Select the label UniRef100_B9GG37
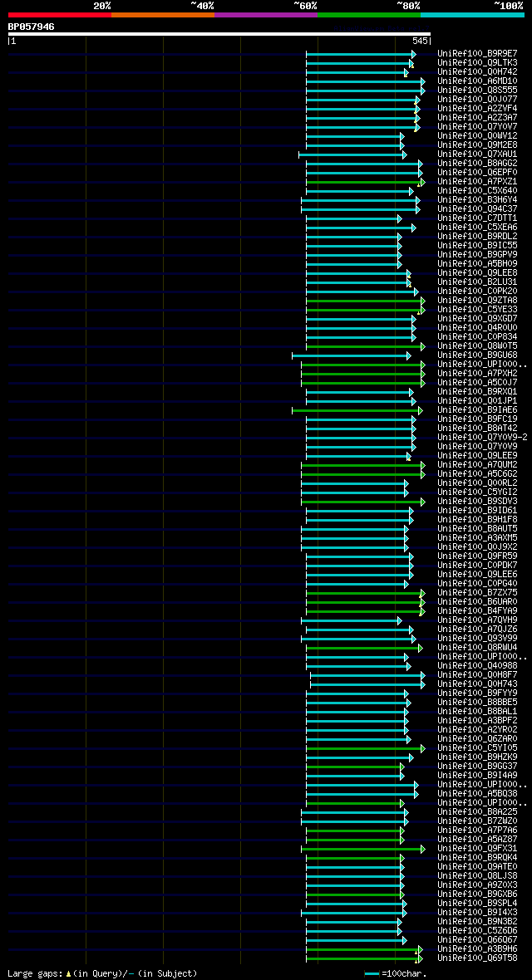Viewport: 532px width, 980px height. (x=477, y=766)
